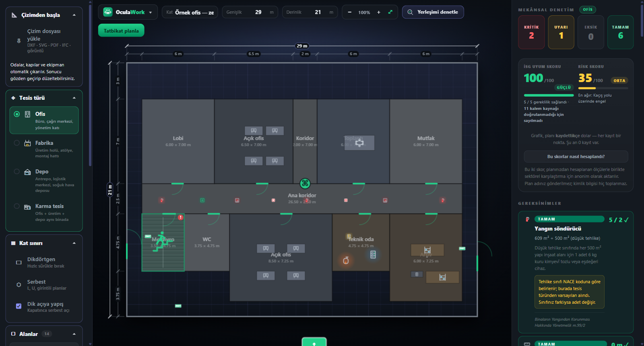Collapse the Kat sınırı section
644x346 pixels.
74,243
